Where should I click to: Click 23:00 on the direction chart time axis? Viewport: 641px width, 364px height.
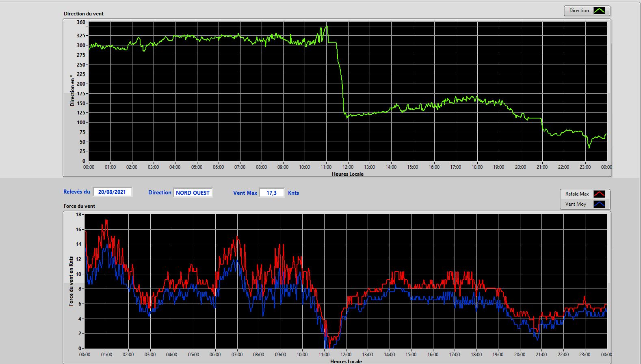(x=585, y=167)
